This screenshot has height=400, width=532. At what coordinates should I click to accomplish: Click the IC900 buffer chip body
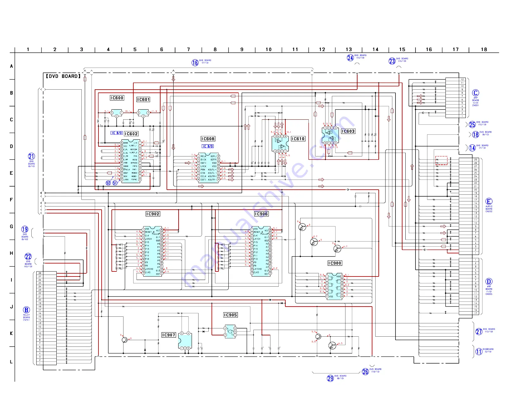[335, 286]
